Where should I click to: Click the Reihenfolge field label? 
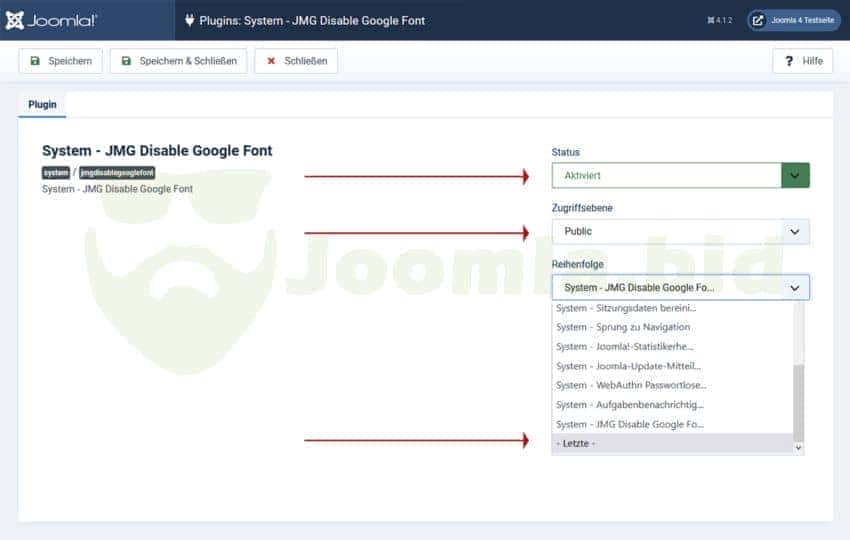[x=577, y=264]
